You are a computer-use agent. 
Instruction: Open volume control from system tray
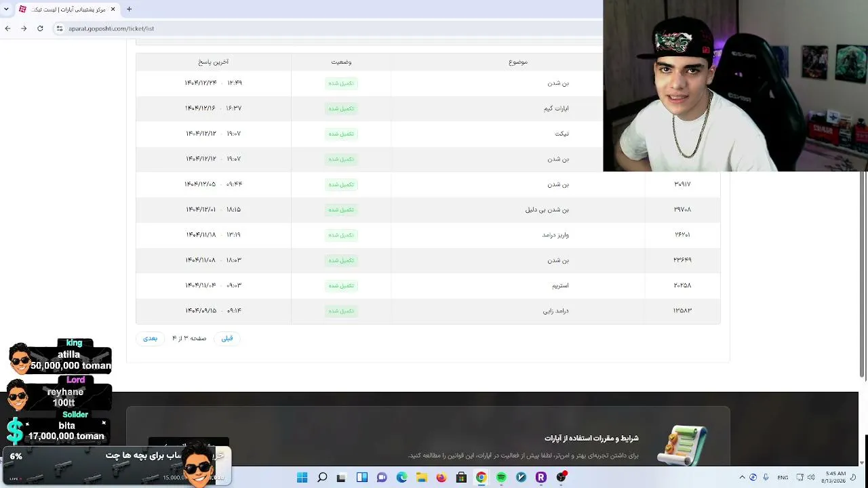coord(811,477)
